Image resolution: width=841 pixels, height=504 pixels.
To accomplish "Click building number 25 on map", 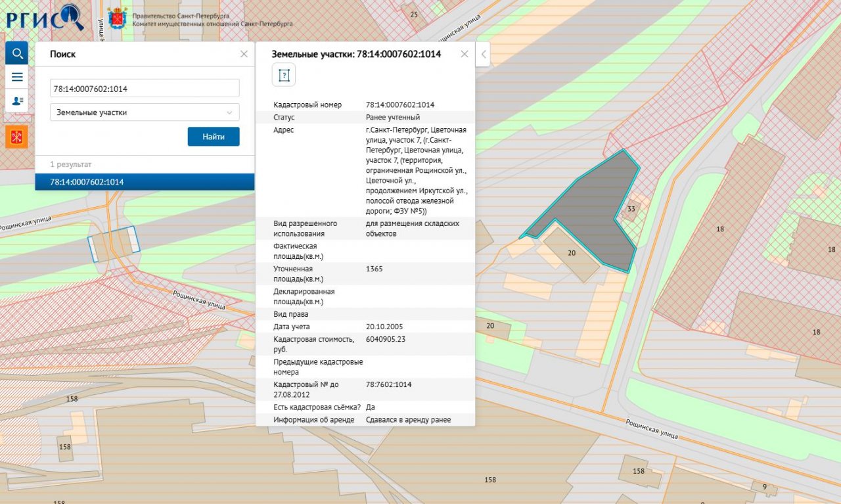I will point(414,14).
